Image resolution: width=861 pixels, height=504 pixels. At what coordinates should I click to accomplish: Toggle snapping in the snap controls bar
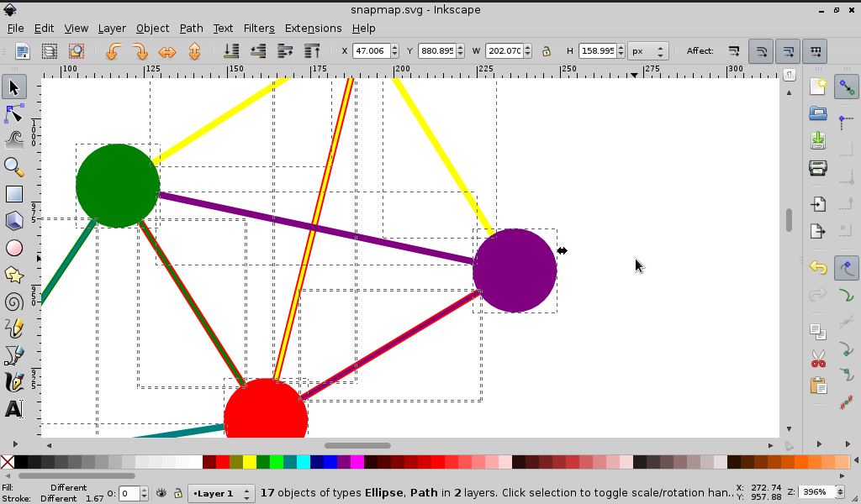[847, 87]
